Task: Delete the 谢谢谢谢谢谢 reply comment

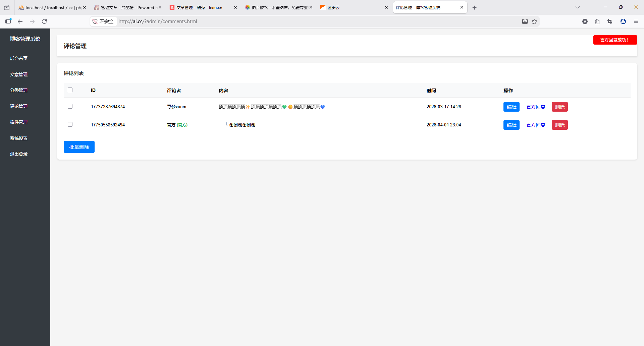Action: tap(559, 125)
